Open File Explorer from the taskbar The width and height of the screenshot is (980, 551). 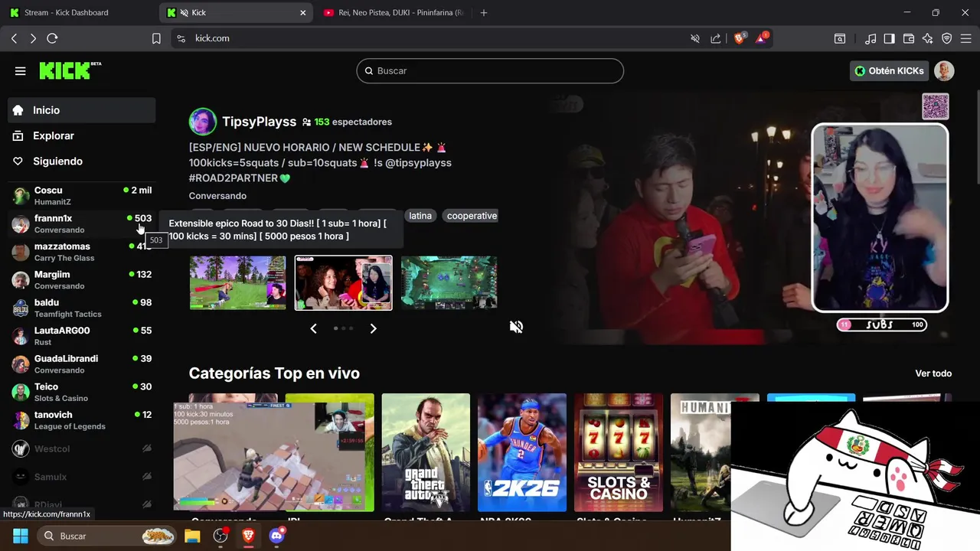(x=192, y=536)
